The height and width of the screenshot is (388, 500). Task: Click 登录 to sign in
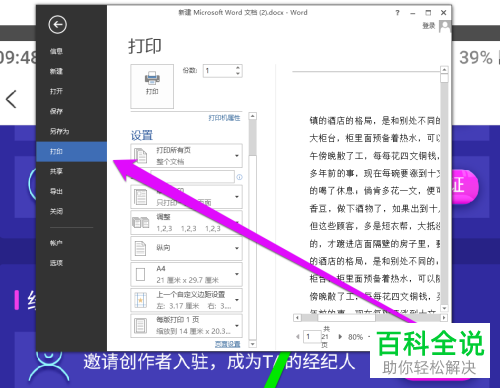tap(429, 26)
